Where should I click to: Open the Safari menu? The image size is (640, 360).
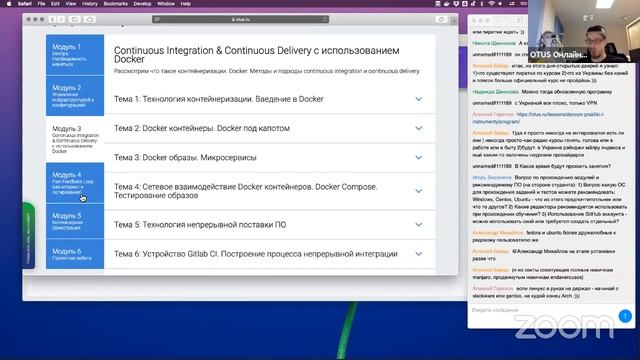(25, 4)
